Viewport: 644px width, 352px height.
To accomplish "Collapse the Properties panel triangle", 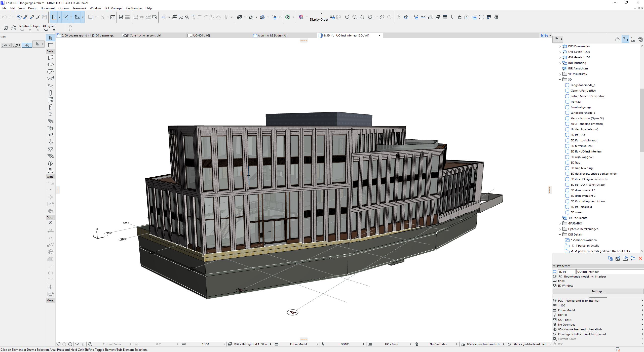I will 554,266.
